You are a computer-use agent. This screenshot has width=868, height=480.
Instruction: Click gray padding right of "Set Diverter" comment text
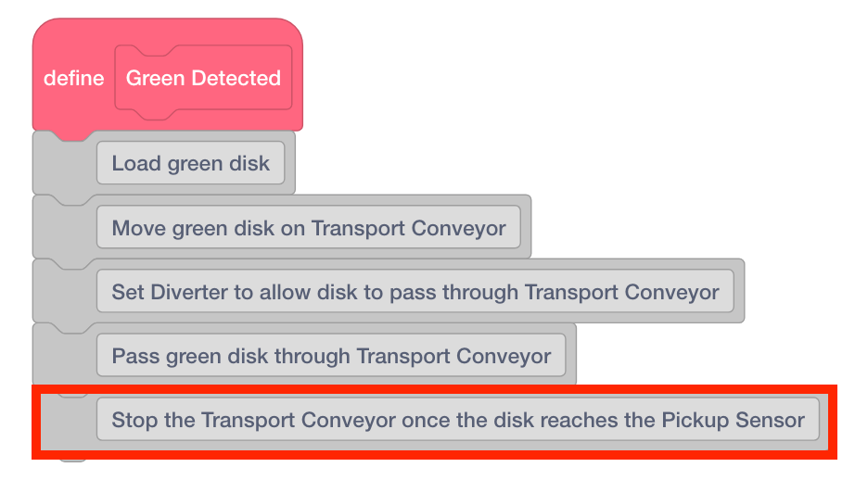738,293
